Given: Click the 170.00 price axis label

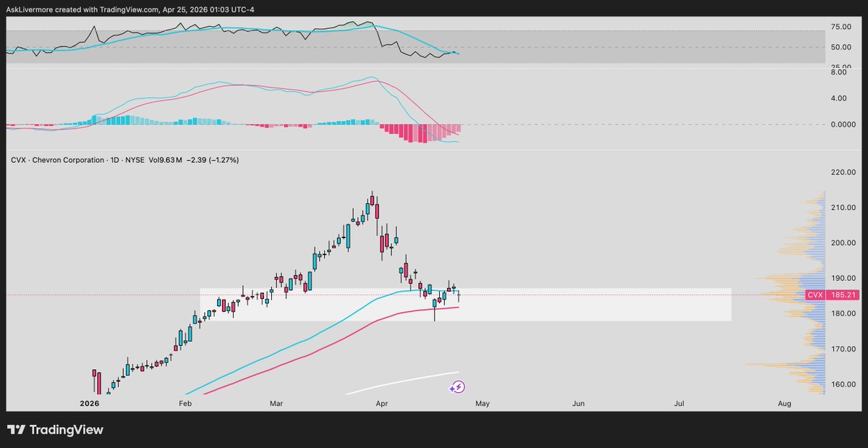Looking at the screenshot, I should click(x=843, y=349).
